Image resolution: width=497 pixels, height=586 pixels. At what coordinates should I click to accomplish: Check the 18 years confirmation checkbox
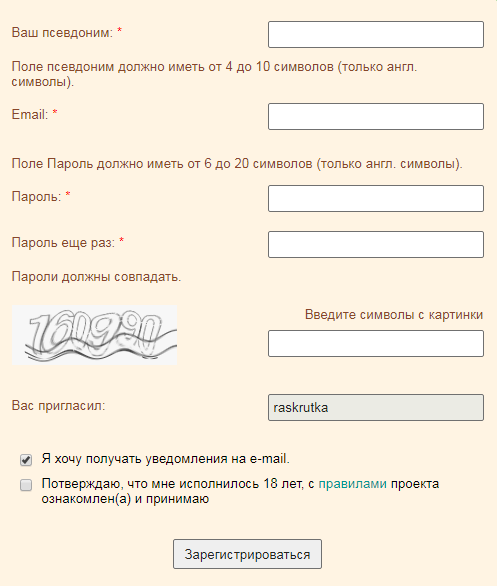(26, 485)
